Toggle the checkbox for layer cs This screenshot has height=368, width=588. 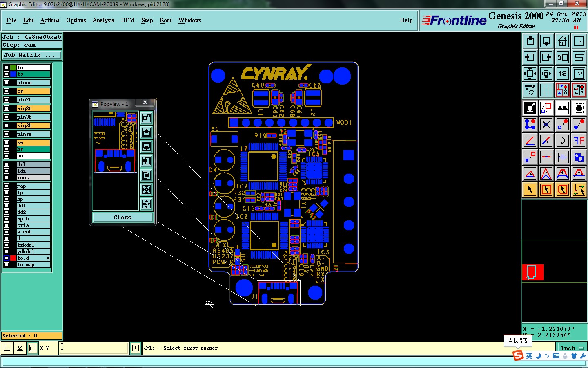(x=7, y=91)
